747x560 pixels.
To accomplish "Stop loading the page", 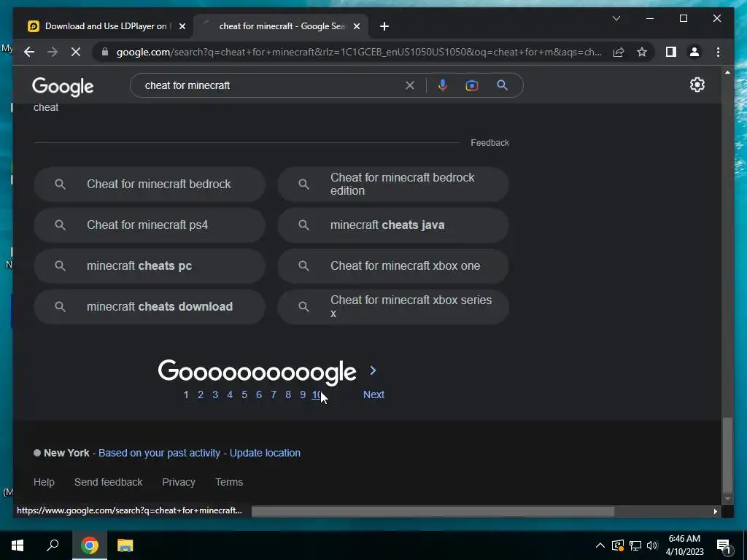I will 76,52.
